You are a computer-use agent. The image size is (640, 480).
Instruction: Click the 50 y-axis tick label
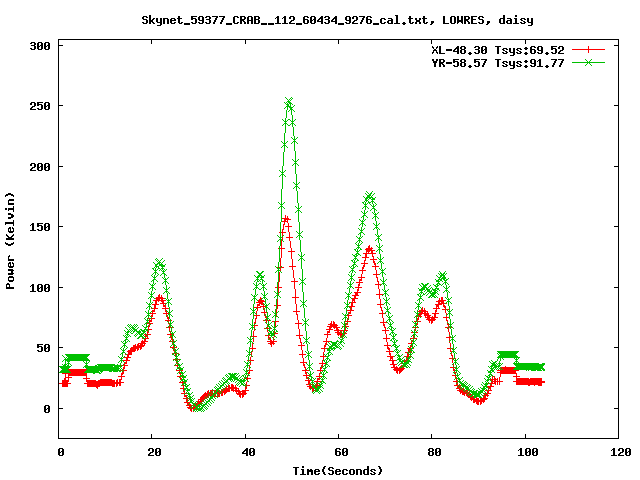coord(43,348)
